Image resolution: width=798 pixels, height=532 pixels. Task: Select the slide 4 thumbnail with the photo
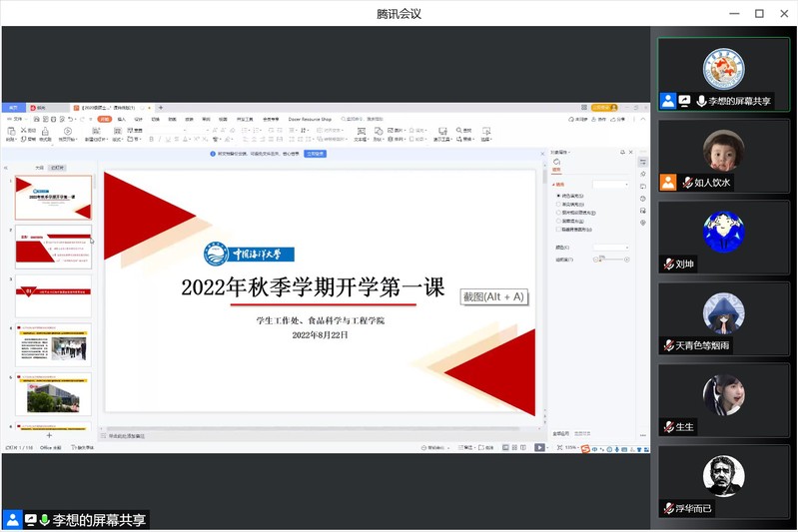54,345
